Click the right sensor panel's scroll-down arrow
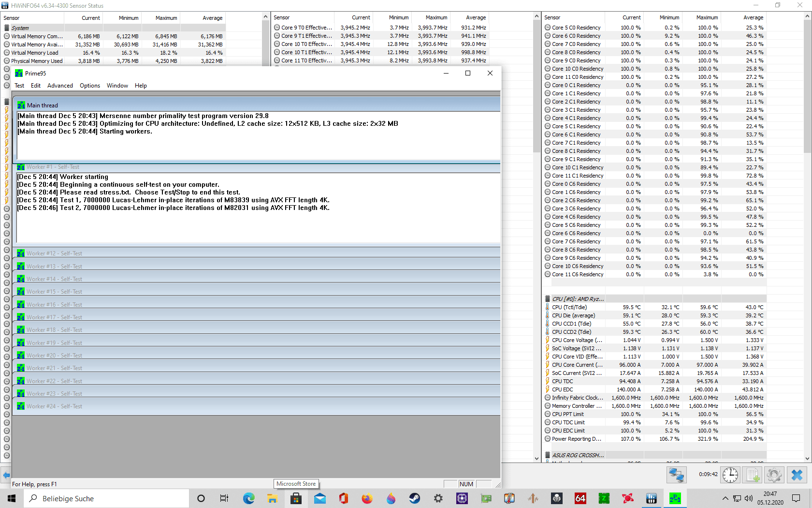 click(x=807, y=458)
